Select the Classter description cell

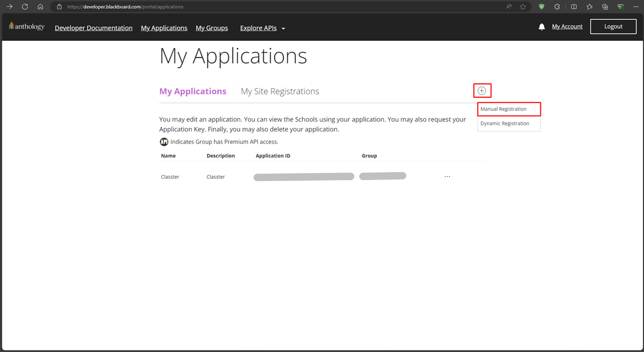216,177
